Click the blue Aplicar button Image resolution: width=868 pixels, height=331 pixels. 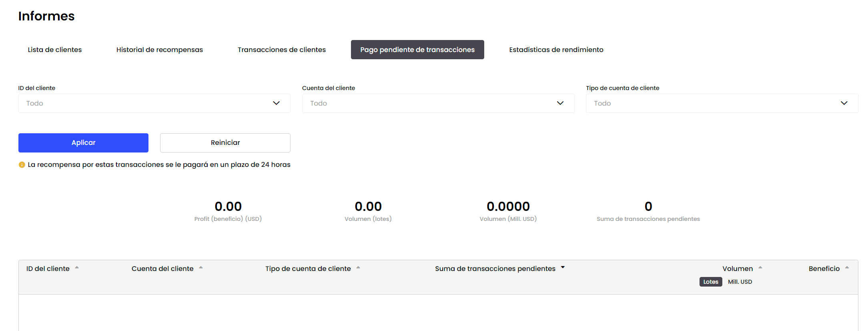pos(83,143)
